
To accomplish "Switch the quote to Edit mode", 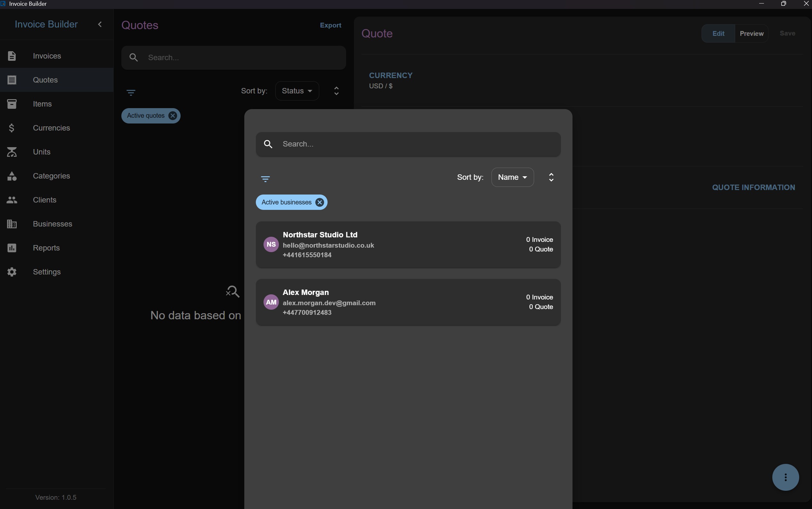I will click(718, 33).
